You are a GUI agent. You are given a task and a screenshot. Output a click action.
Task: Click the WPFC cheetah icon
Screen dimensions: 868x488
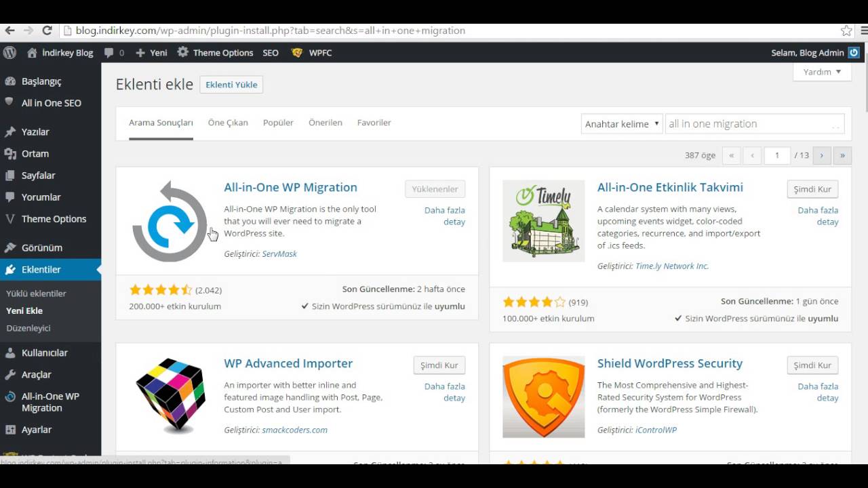point(297,52)
